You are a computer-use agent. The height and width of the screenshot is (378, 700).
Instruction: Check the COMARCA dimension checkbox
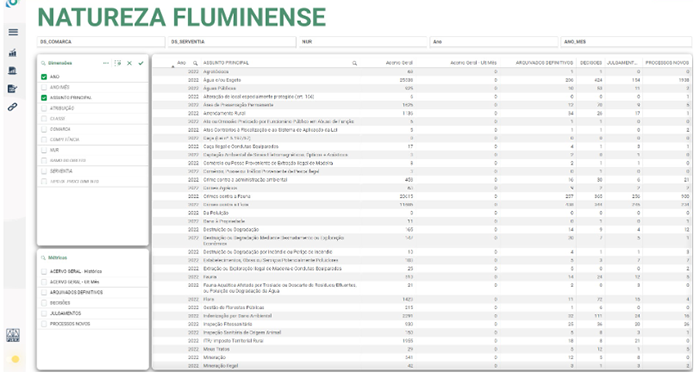coord(44,129)
